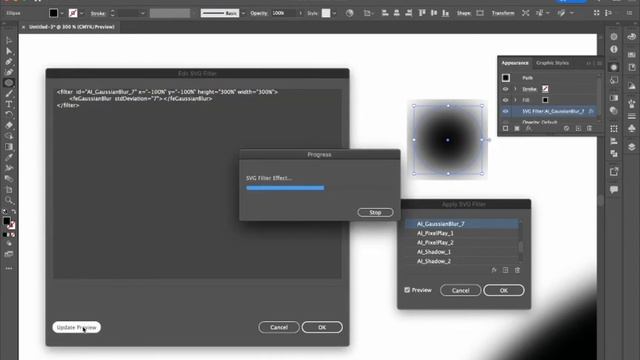Click vertical align bottom icon
The image size is (640, 360).
pos(446,13)
